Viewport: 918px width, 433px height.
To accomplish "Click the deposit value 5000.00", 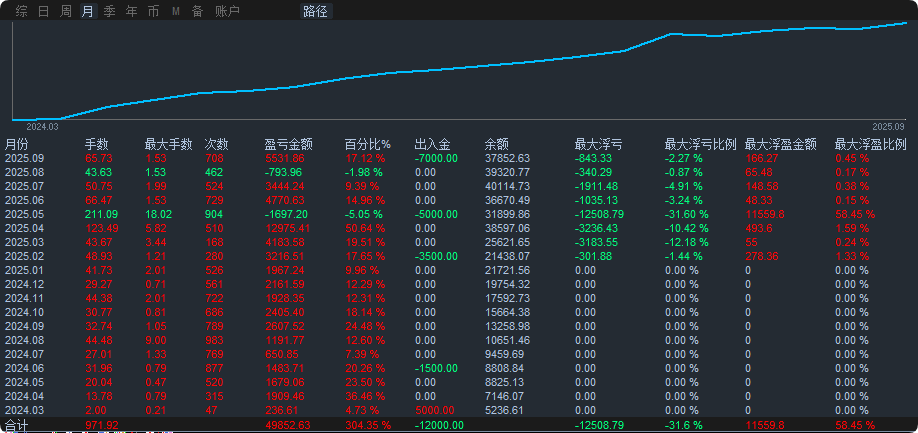I will pyautogui.click(x=434, y=411).
